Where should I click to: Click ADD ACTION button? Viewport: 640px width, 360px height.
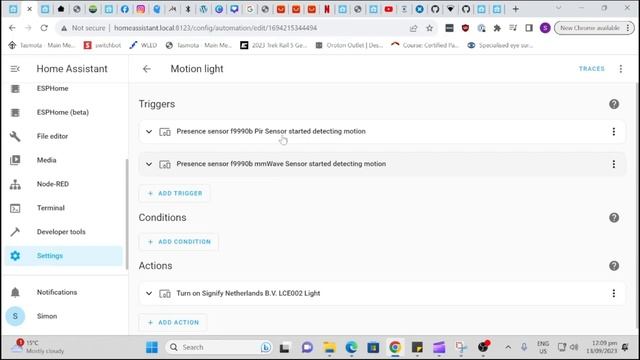(173, 322)
